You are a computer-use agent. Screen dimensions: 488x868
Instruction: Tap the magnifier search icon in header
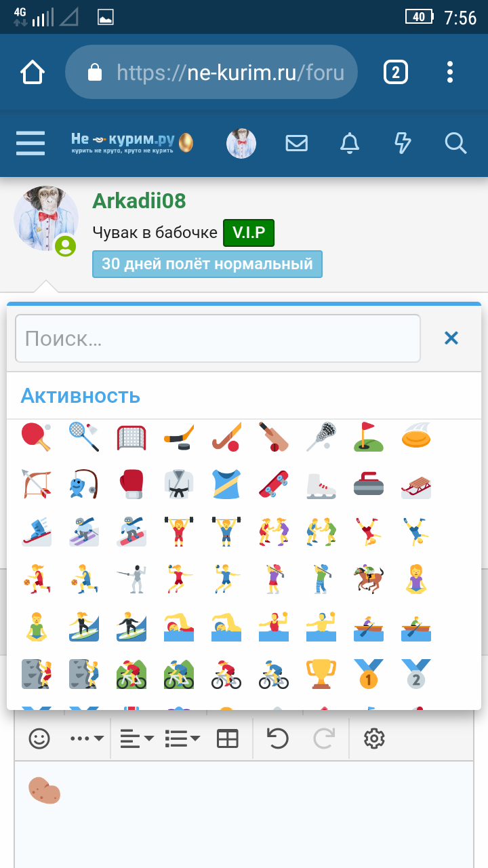[x=455, y=143]
